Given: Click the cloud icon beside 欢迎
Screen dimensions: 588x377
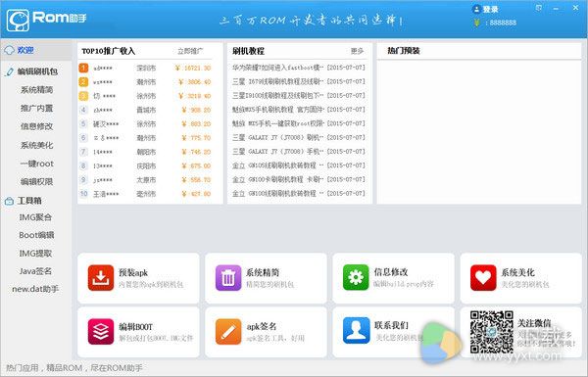Looking at the screenshot, I should tap(10, 50).
